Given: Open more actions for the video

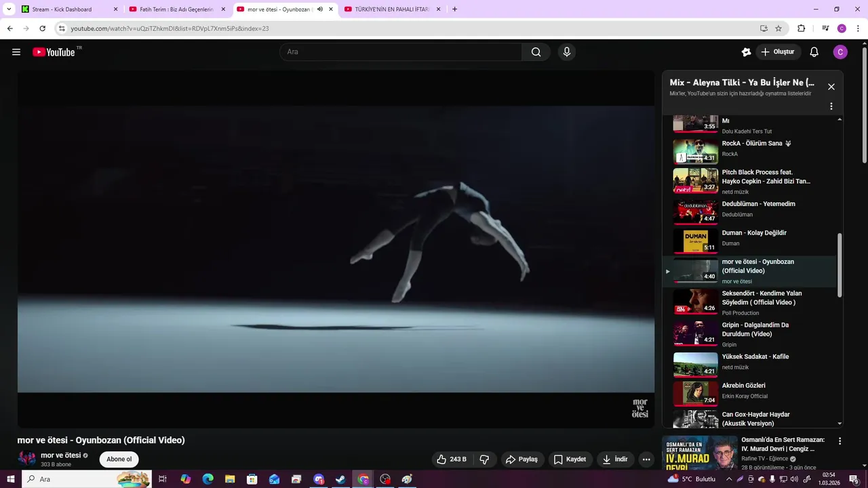Looking at the screenshot, I should 646,460.
